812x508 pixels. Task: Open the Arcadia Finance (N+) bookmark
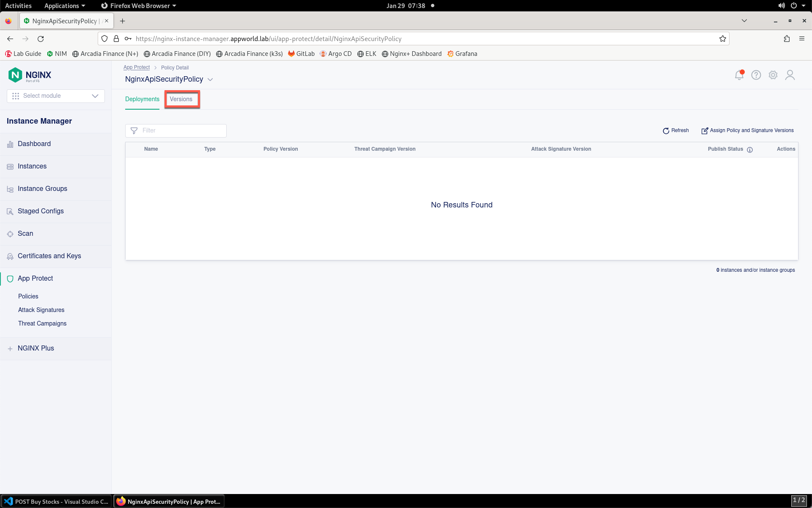point(105,54)
